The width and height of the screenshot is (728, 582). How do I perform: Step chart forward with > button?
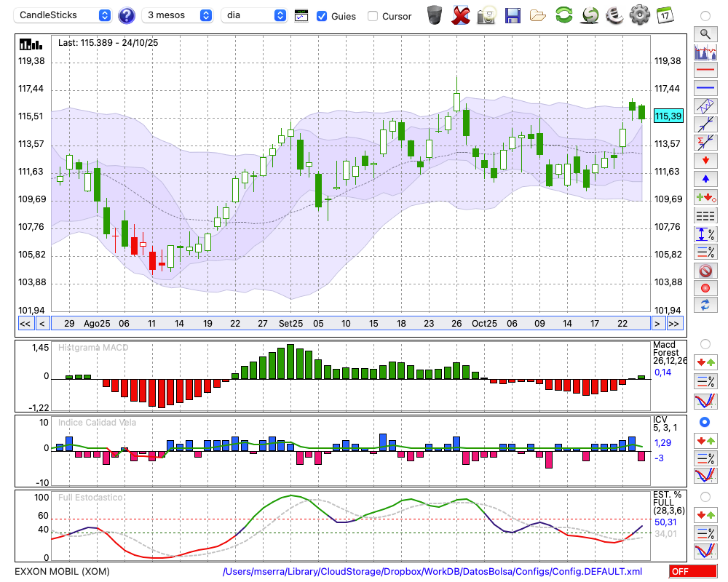pos(657,324)
